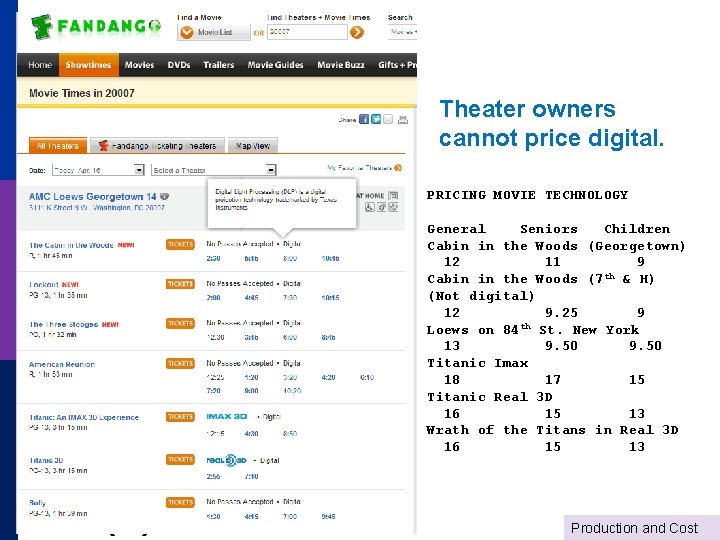Select the 10:45 showtime for Cabin in the Woods
This screenshot has height=540, width=720.
330,259
